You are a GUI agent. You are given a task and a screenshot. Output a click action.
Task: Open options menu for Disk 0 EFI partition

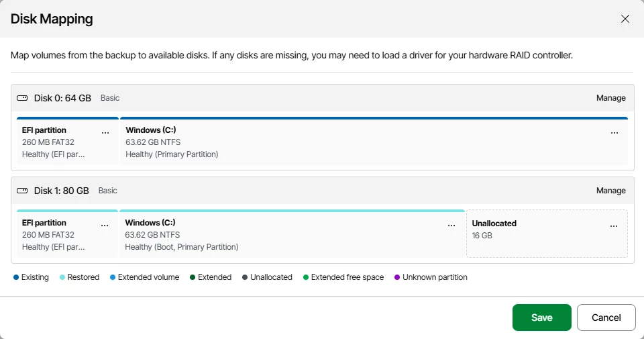point(105,133)
